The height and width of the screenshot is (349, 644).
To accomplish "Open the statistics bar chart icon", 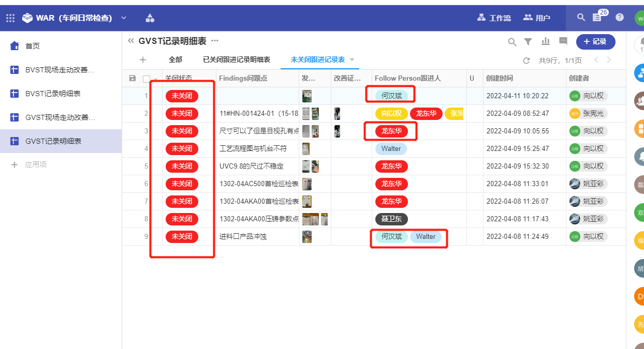I will pyautogui.click(x=545, y=41).
